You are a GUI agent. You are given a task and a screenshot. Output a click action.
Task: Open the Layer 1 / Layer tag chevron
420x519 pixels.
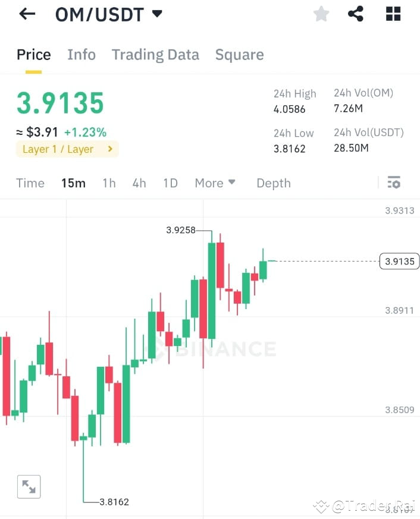(x=109, y=149)
